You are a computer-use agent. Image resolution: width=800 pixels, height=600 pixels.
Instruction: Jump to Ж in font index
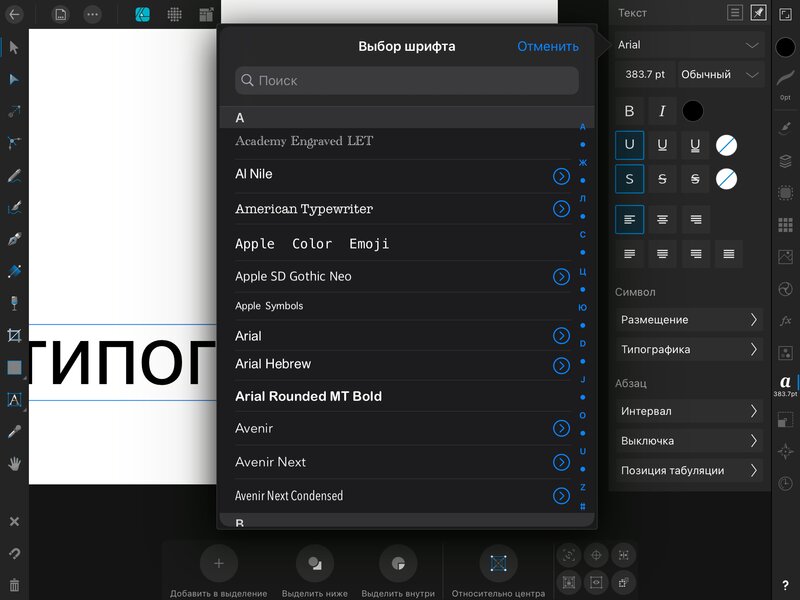[583, 163]
